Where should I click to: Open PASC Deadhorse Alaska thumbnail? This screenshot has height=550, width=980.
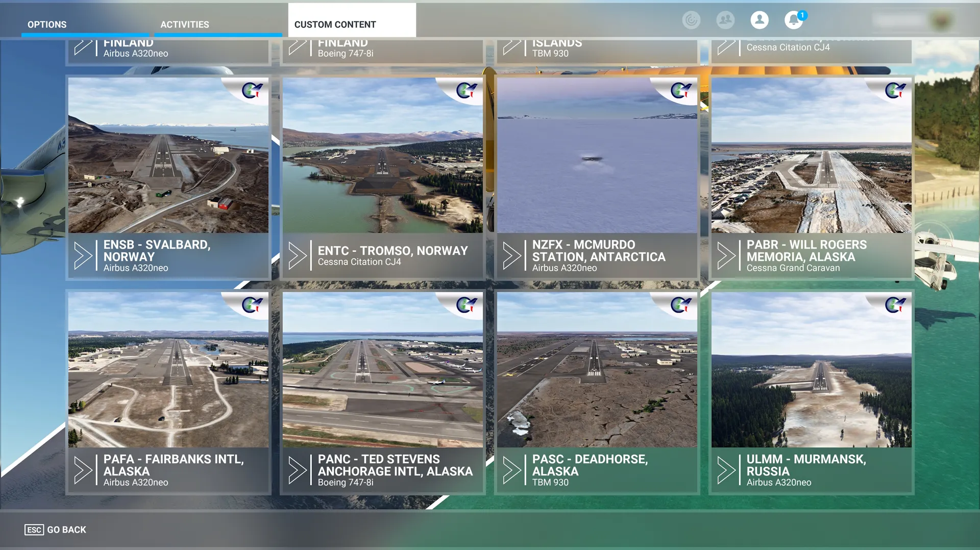(x=597, y=370)
